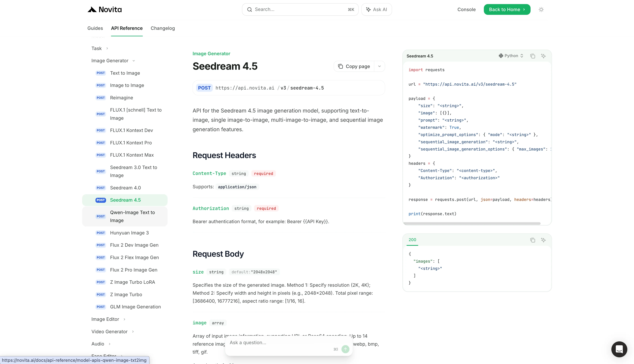Click the Request Body heading
The image size is (634, 364).
(218, 254)
